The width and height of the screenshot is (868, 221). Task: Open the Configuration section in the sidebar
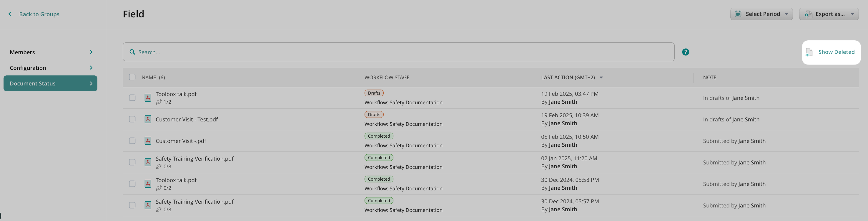tap(51, 68)
